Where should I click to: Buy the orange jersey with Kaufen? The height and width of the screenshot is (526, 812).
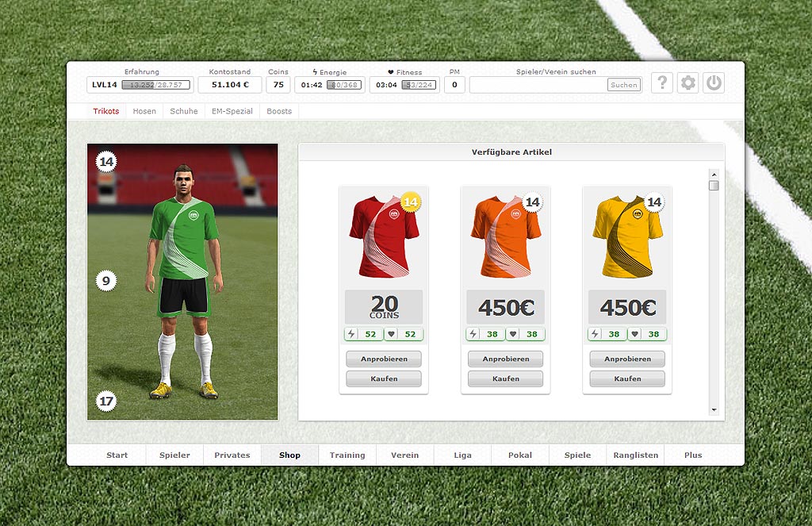505,378
